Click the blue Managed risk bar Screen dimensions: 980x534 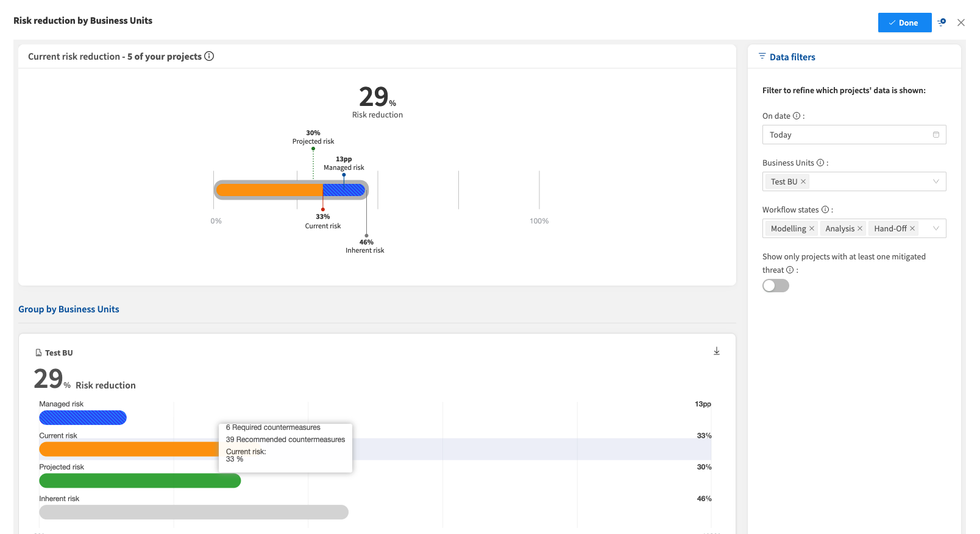coord(83,418)
